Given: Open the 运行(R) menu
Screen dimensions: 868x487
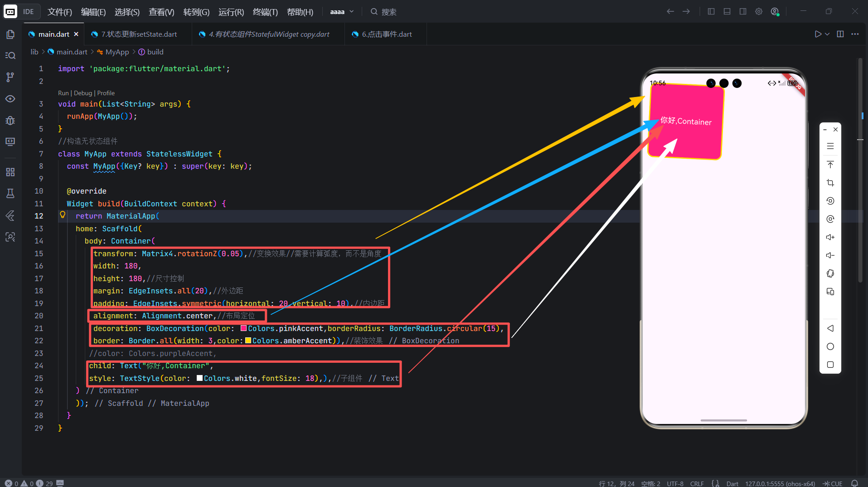Looking at the screenshot, I should [231, 12].
